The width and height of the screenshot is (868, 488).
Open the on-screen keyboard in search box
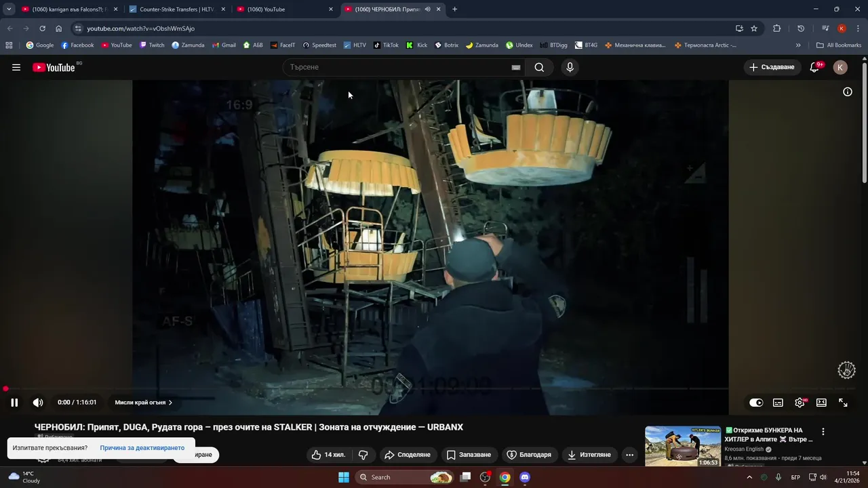click(x=515, y=67)
